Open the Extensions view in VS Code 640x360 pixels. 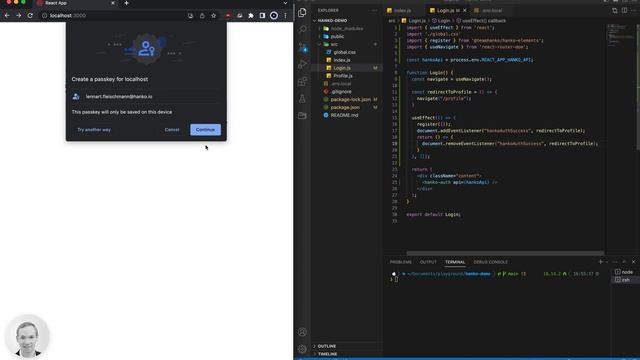pyautogui.click(x=302, y=82)
